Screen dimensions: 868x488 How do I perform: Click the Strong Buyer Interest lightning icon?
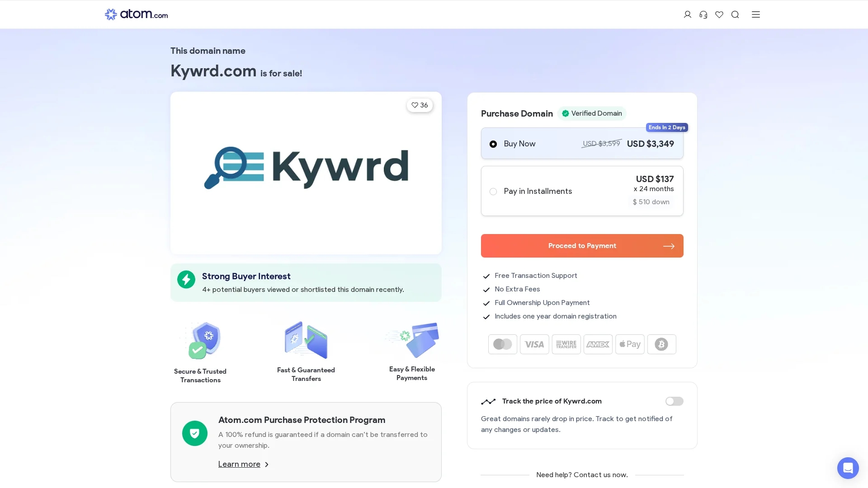(186, 280)
